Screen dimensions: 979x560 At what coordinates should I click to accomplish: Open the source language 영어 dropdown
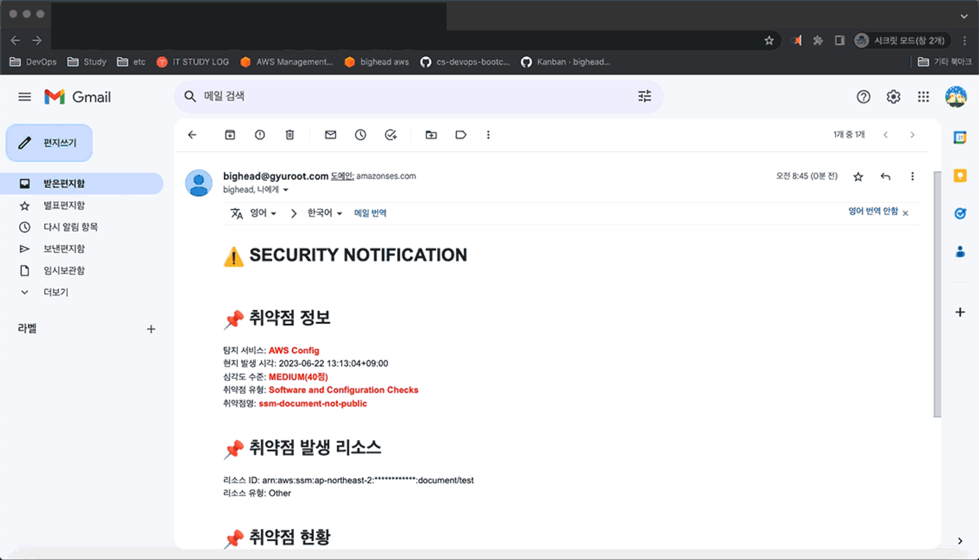click(x=263, y=213)
